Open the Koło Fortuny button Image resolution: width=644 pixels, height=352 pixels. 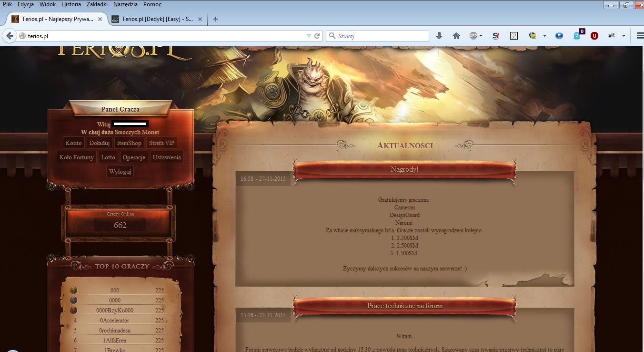point(77,157)
